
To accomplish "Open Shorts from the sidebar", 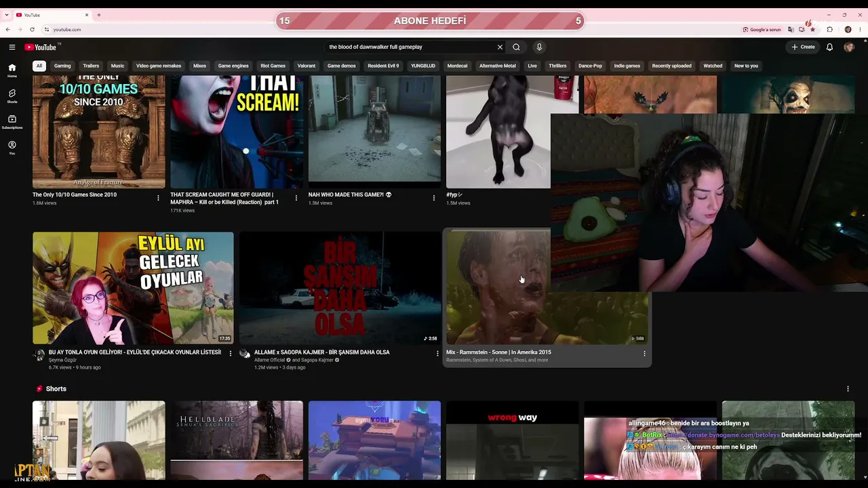I will (x=12, y=96).
